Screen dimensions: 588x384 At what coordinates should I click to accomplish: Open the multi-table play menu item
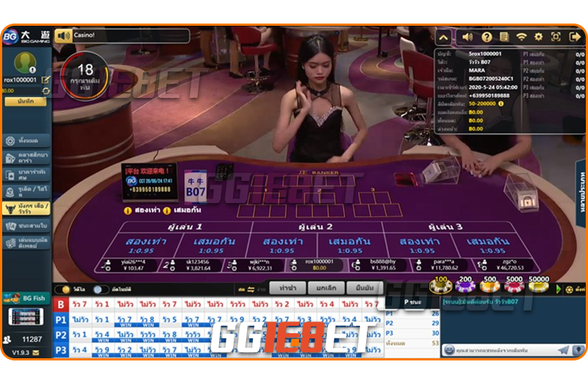pos(26,243)
